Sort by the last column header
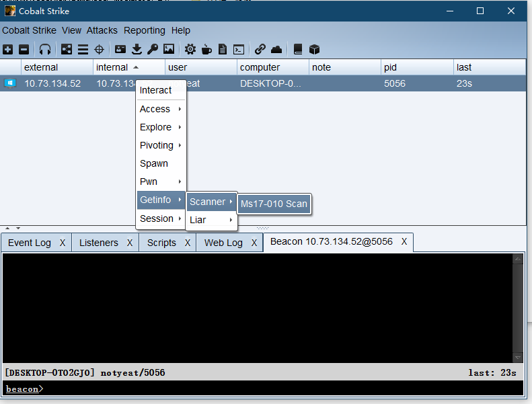This screenshot has height=404, width=532. pos(489,67)
